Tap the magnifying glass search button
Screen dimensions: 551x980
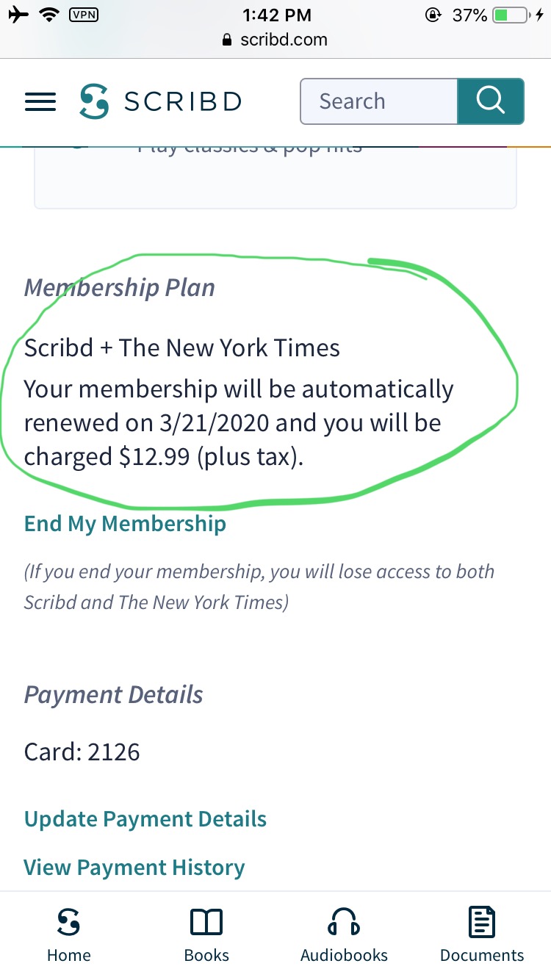(x=490, y=101)
